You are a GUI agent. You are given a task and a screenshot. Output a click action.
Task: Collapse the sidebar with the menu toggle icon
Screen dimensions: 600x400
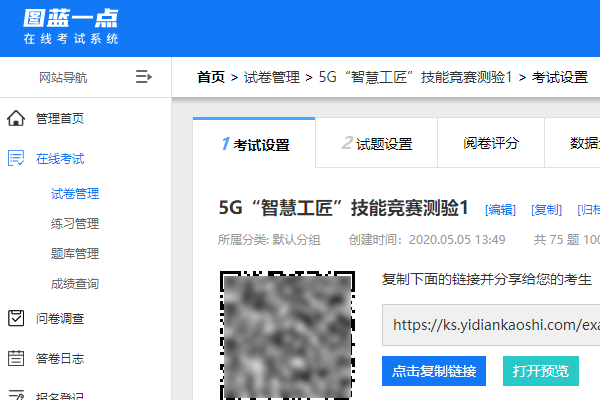pos(143,77)
